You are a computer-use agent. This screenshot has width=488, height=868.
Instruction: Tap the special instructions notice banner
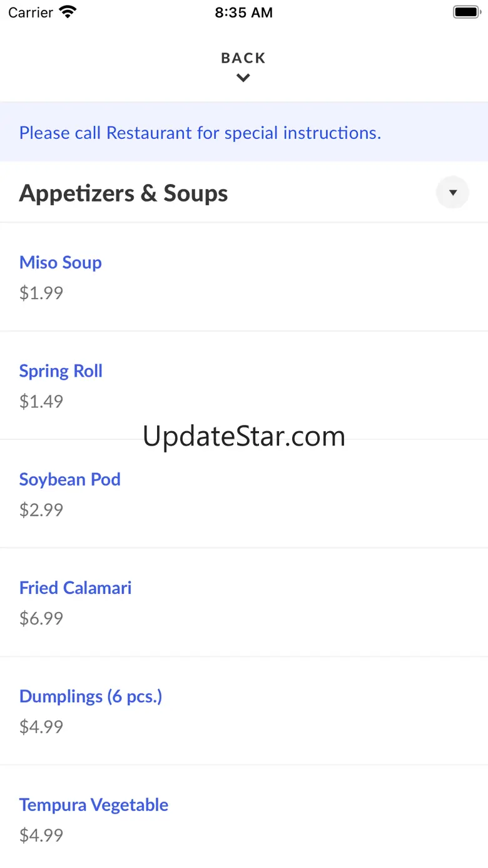pyautogui.click(x=200, y=133)
